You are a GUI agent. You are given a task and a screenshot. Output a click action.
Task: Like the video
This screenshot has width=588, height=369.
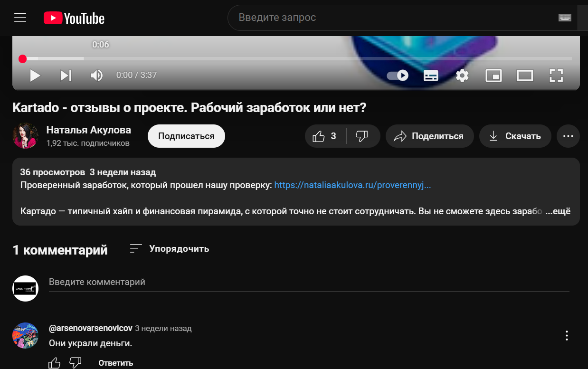coord(325,136)
